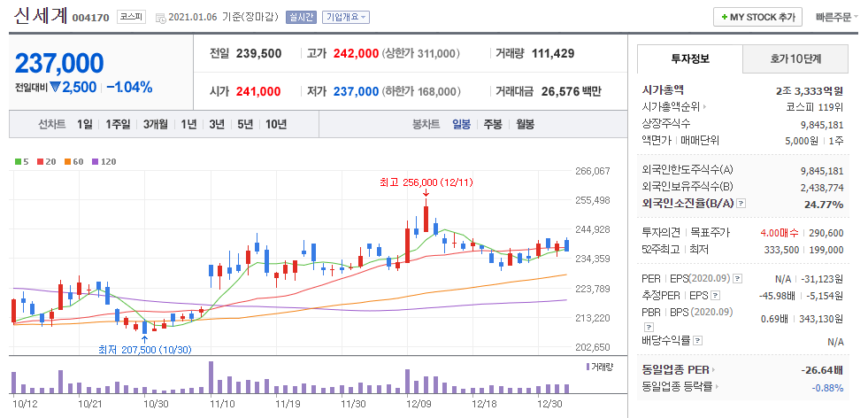Click the 고가 value 242,000
The width and height of the screenshot is (868, 418).
pyautogui.click(x=357, y=54)
